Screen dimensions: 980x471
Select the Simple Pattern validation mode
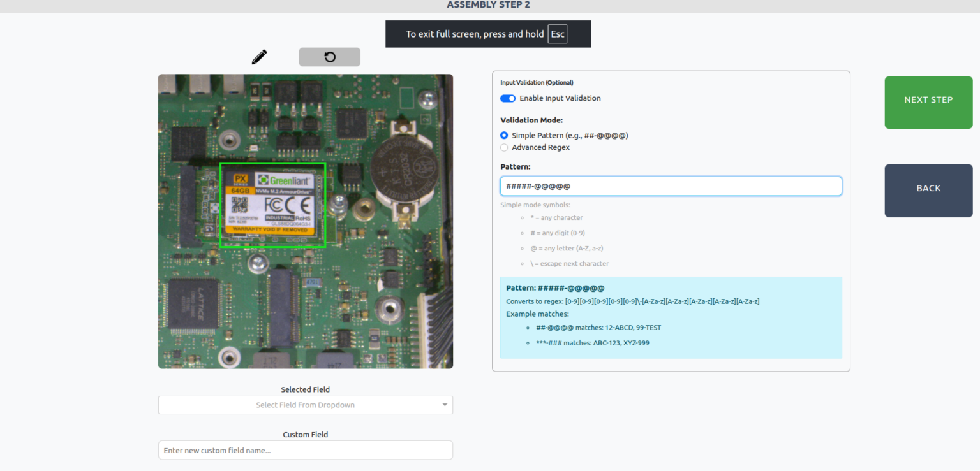[x=503, y=135]
